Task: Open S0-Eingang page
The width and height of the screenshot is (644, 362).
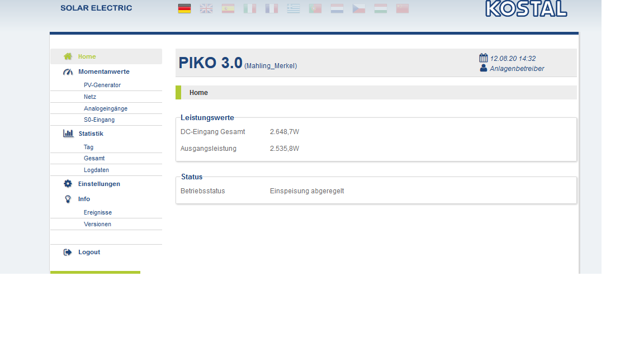Action: coord(99,120)
